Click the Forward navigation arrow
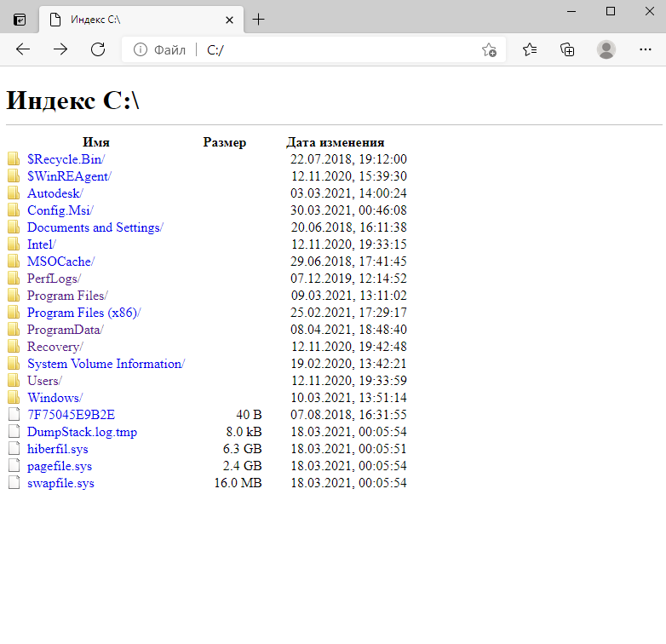666x644 pixels. coord(60,49)
